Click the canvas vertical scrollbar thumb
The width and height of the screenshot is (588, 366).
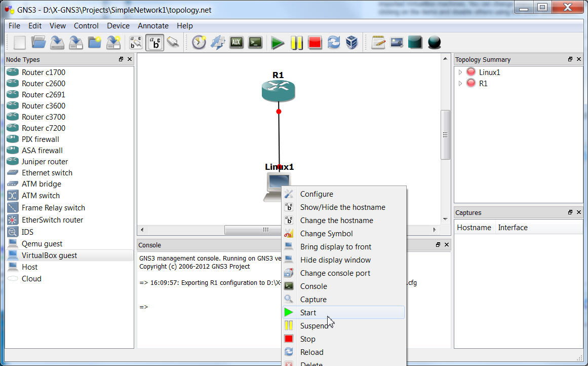click(445, 135)
